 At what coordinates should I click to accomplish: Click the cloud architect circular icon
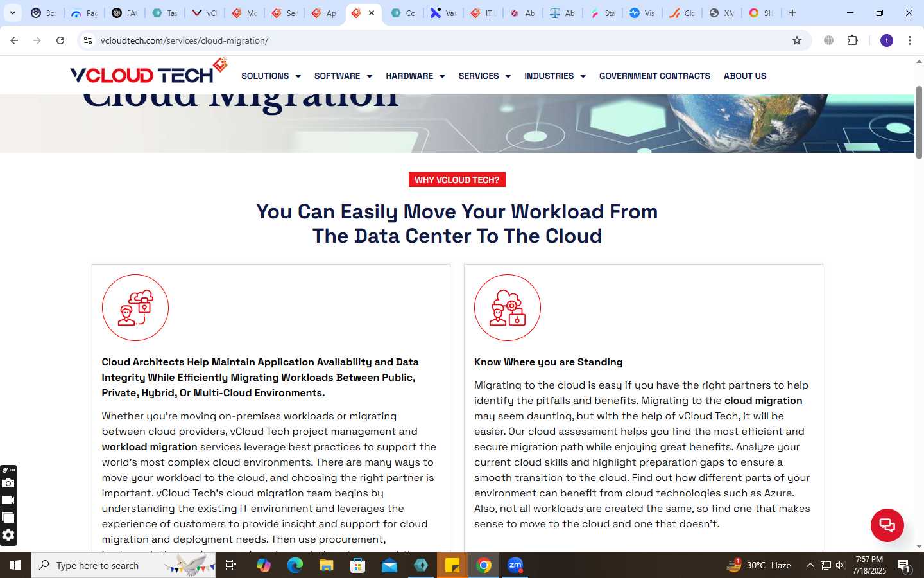point(135,308)
